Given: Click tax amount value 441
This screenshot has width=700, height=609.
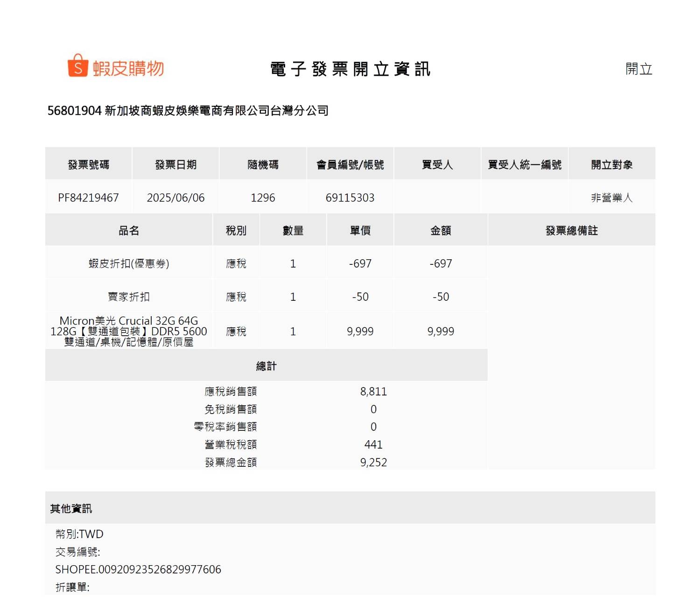Looking at the screenshot, I should [x=373, y=444].
